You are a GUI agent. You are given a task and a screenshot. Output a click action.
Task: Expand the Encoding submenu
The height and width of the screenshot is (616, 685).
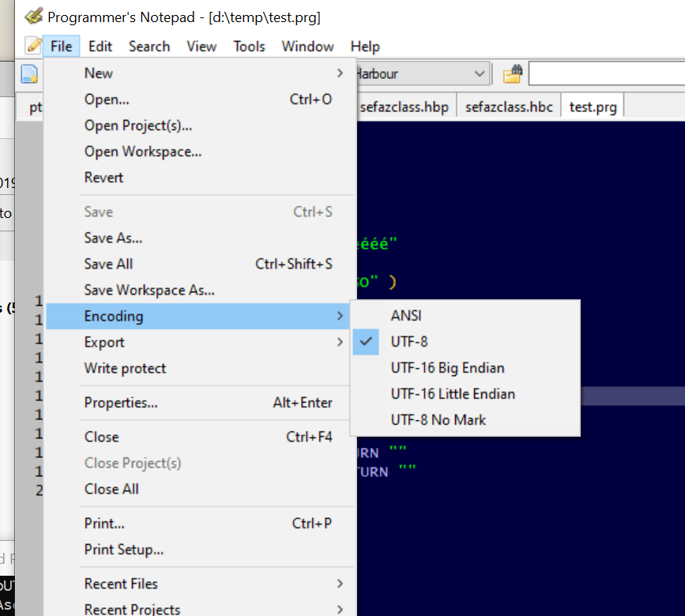click(x=198, y=316)
